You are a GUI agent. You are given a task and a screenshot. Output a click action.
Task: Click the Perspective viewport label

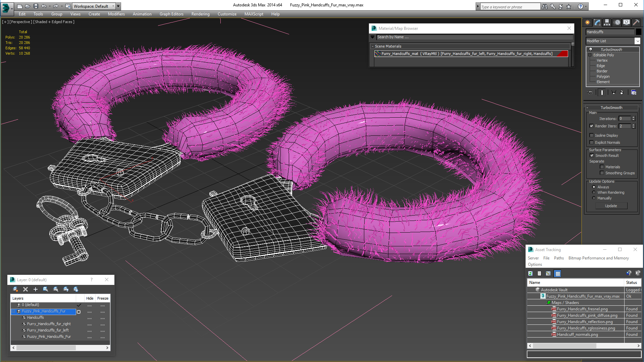21,22
